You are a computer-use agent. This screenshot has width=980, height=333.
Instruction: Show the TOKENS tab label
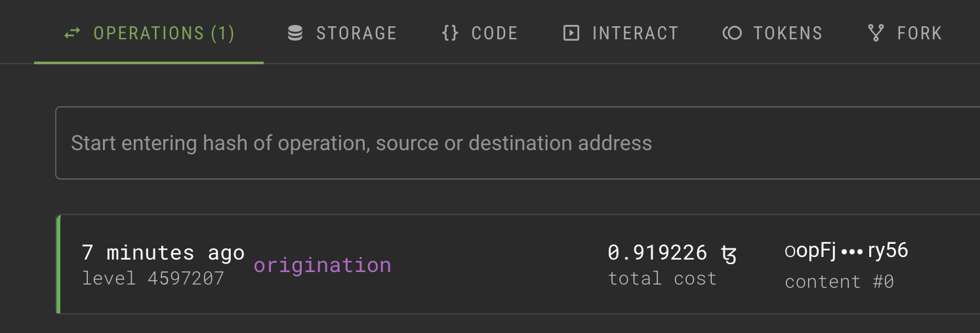(788, 33)
